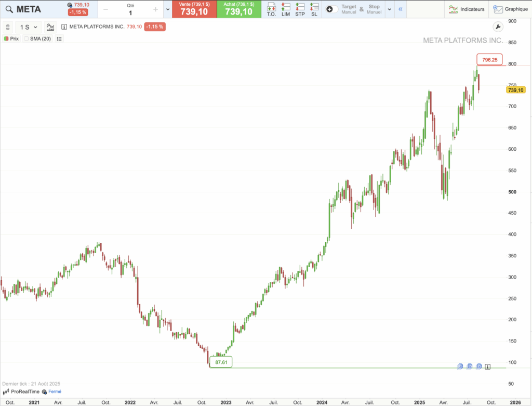Enable the SMA (20) checkbox
Screen dimensions: 532x406
click(26, 38)
